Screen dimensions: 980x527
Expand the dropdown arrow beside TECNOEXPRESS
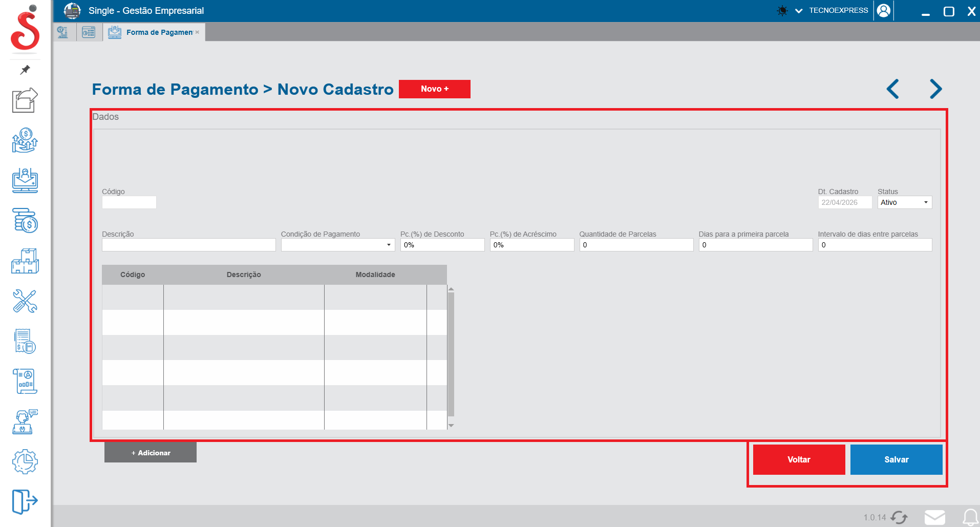(798, 11)
